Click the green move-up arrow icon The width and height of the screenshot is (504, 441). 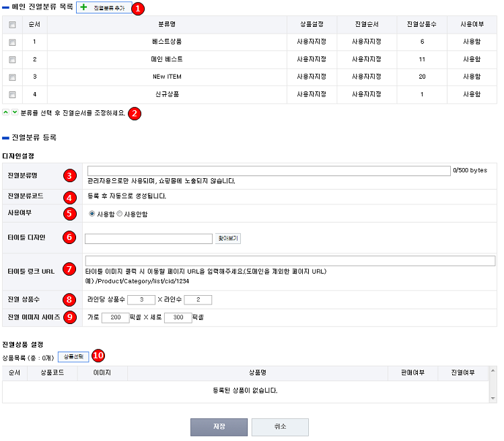point(6,112)
